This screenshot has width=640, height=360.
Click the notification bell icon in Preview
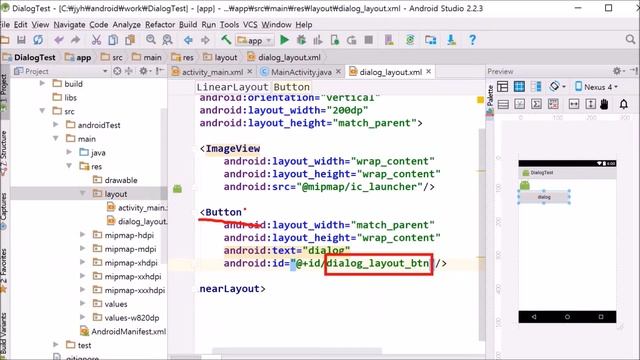point(624,104)
